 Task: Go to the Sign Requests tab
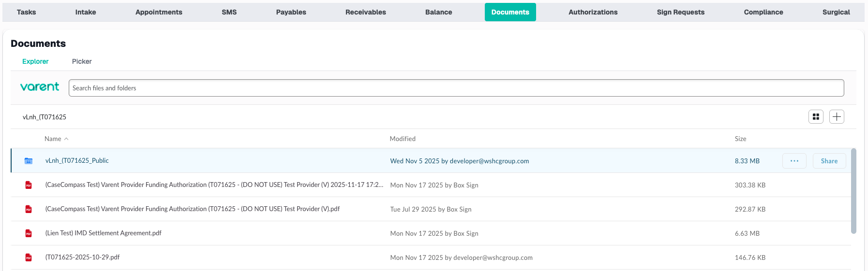pos(680,12)
